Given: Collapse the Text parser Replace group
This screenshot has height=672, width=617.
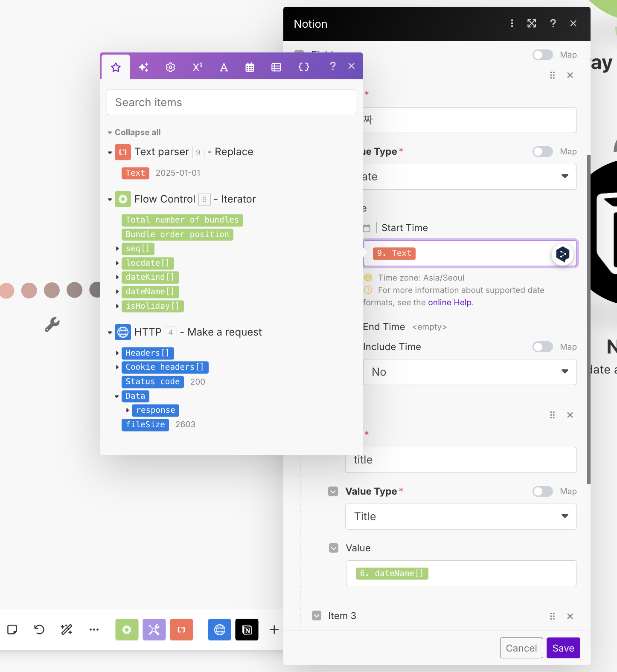Looking at the screenshot, I should tap(110, 152).
